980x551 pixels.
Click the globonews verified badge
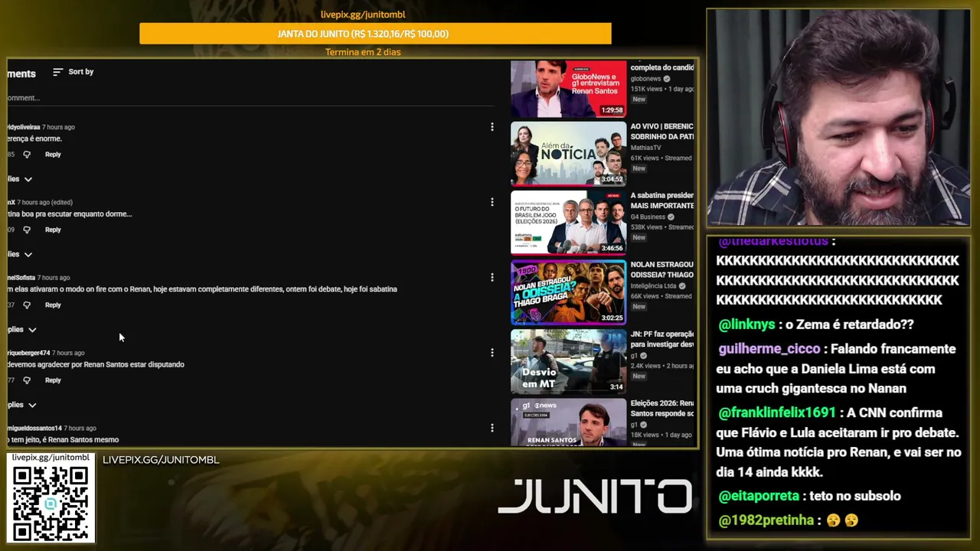click(x=667, y=79)
